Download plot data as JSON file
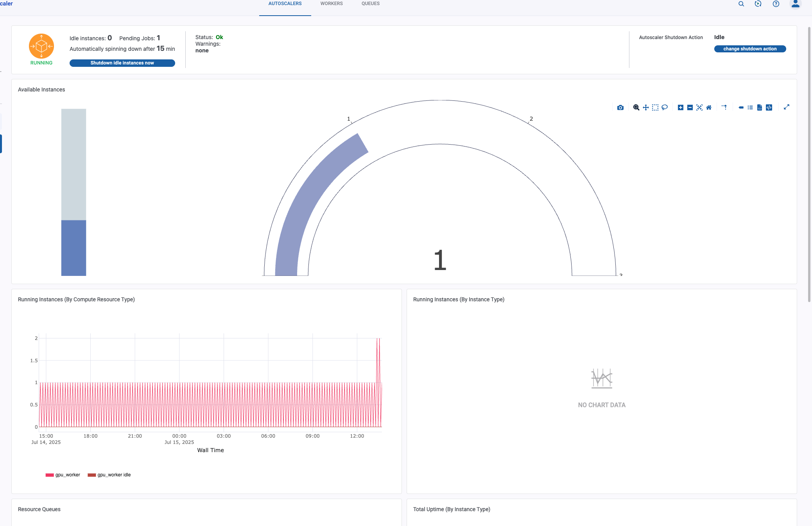This screenshot has height=526, width=812. [x=760, y=107]
